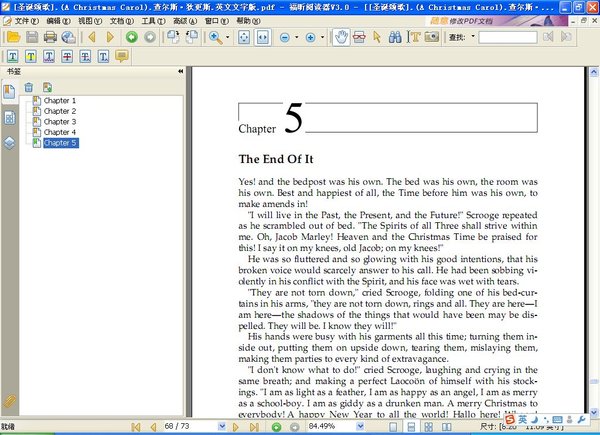Click the find text input field
The height and width of the screenshot is (435, 600).
508,37
